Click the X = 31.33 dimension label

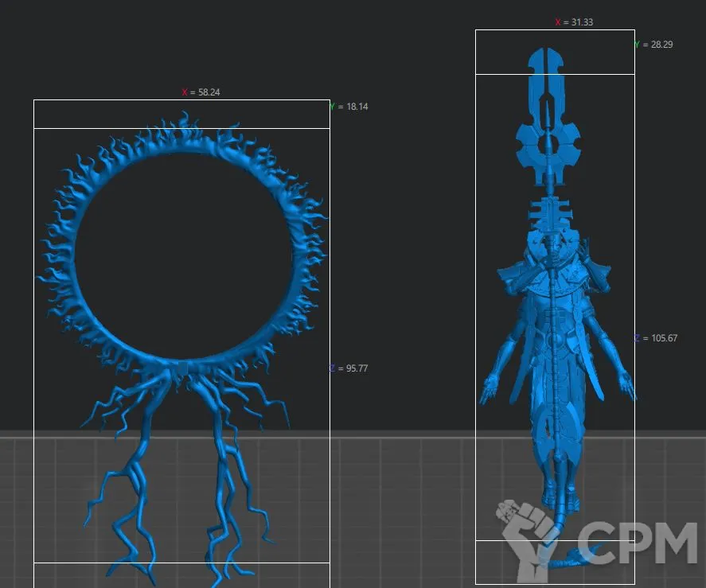click(574, 22)
